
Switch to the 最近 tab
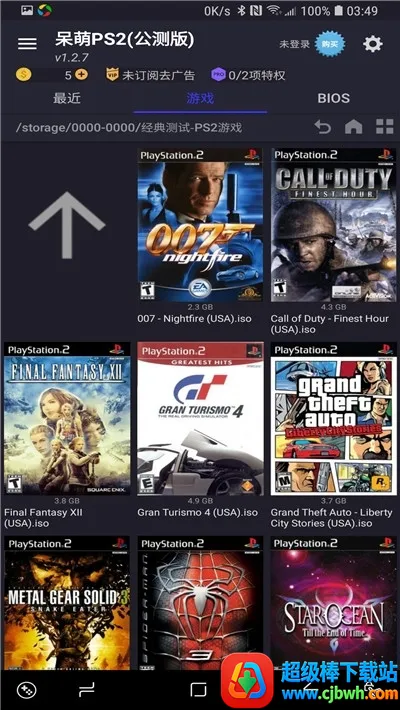pyautogui.click(x=67, y=98)
